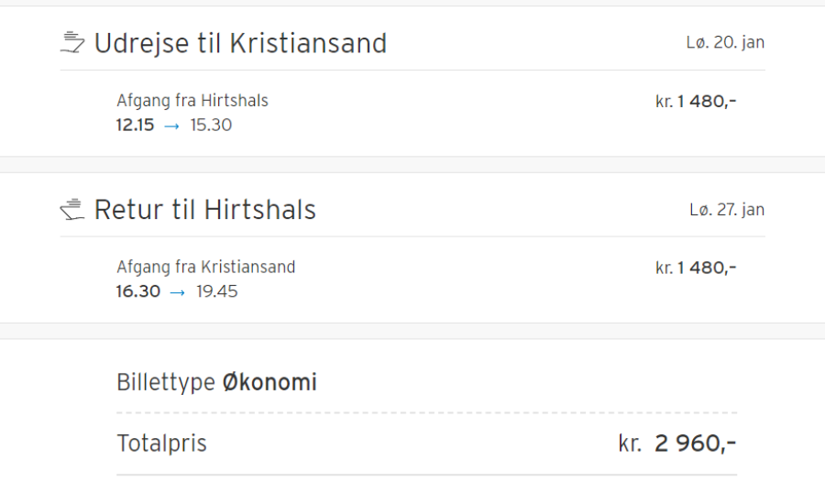Select the Udrejse til Kristiansand heading
Screen dimensions: 825x504
click(240, 43)
